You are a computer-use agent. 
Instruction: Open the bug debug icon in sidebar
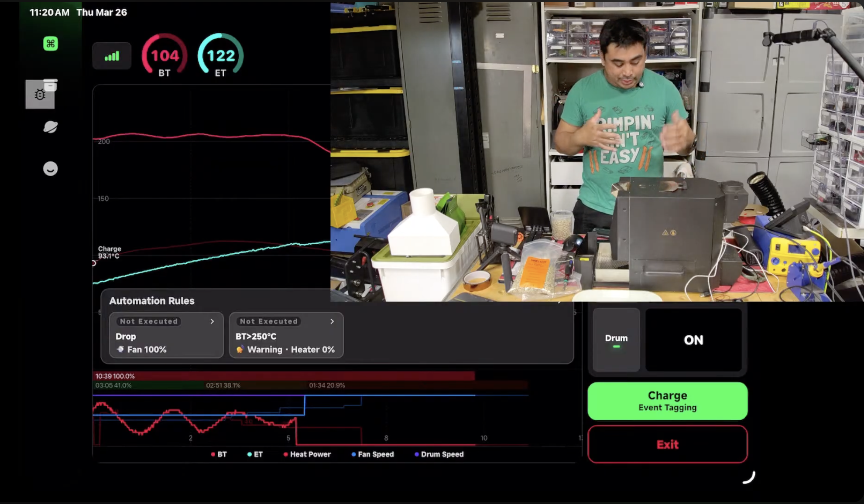(x=40, y=95)
